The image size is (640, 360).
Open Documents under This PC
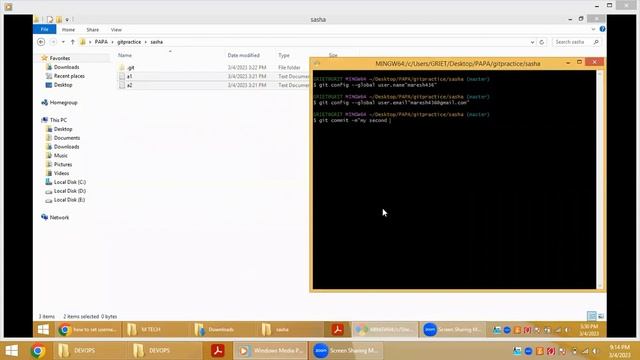pyautogui.click(x=67, y=138)
